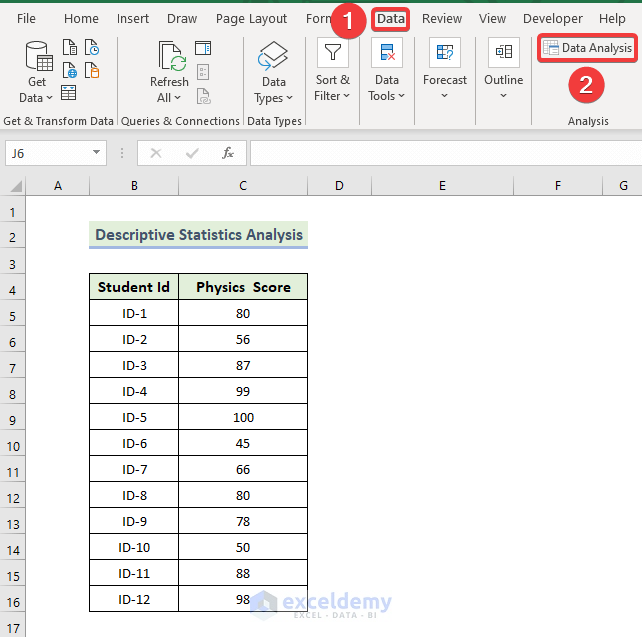This screenshot has width=642, height=637.
Task: Click the From Table/Range icon
Action: click(x=69, y=93)
